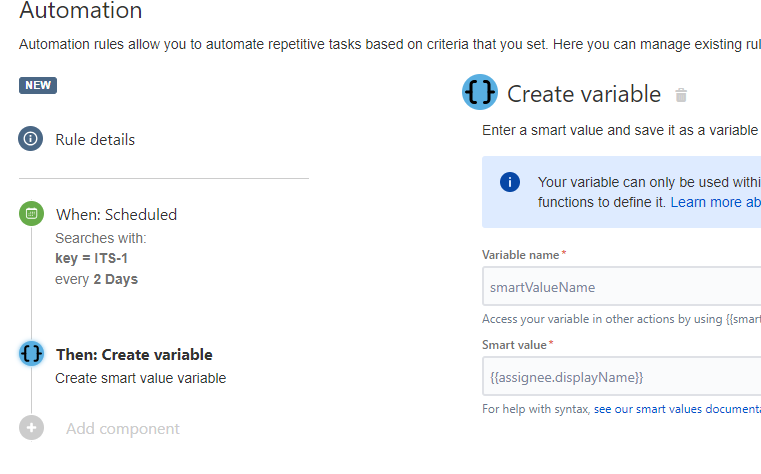The height and width of the screenshot is (474, 761).
Task: Click the large Create variable header icon
Action: 480,92
